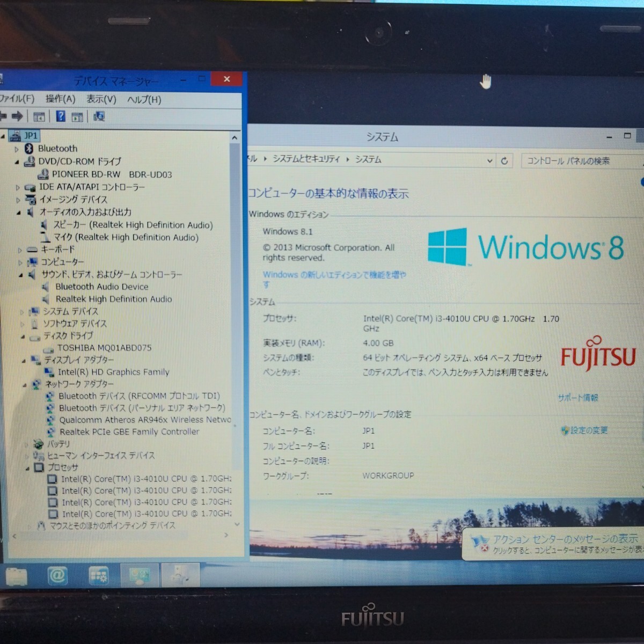The image size is (644, 644).
Task: Open the 表示(V) menu
Action: pos(101,99)
